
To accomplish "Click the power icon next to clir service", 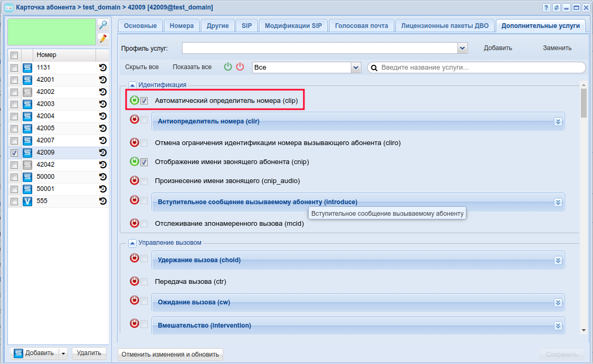I will (x=135, y=120).
